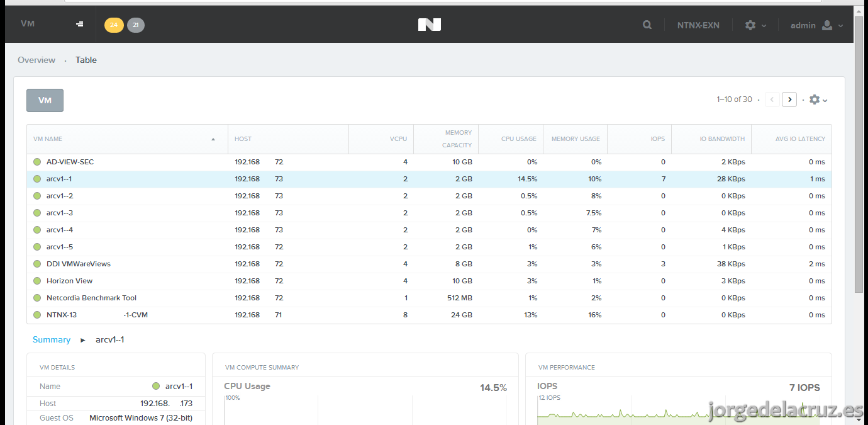This screenshot has height=425, width=868.
Task: Click the gray 21 events badge
Action: pyautogui.click(x=136, y=25)
